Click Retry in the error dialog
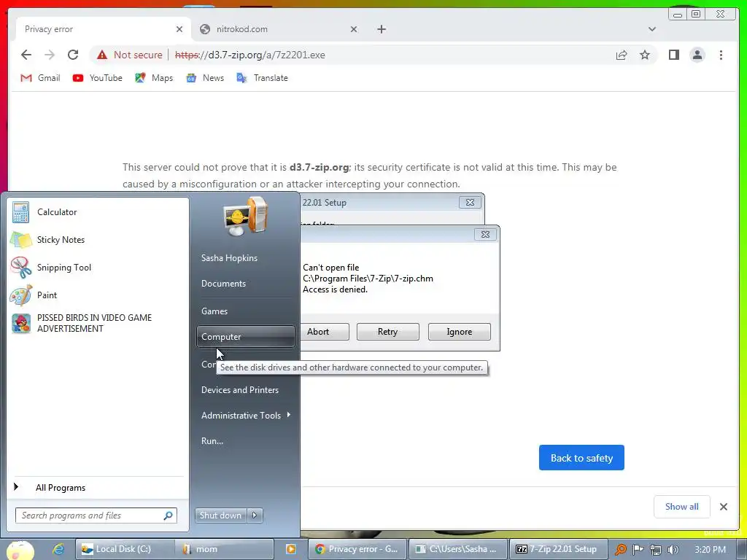 388,332
